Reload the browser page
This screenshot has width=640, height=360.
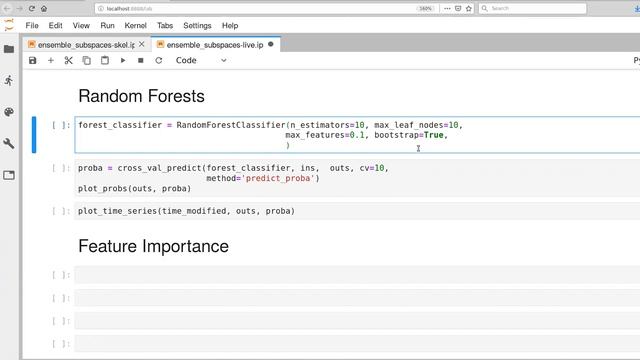pyautogui.click(x=31, y=8)
